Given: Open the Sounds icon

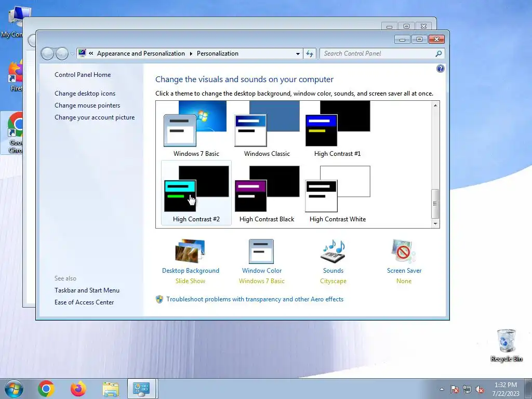Looking at the screenshot, I should click(x=333, y=251).
